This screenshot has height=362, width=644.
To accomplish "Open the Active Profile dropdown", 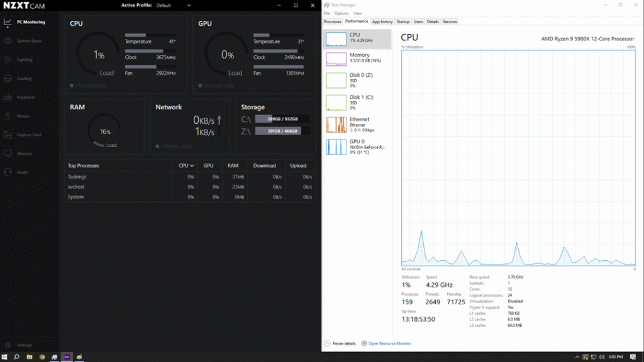I will [174, 5].
